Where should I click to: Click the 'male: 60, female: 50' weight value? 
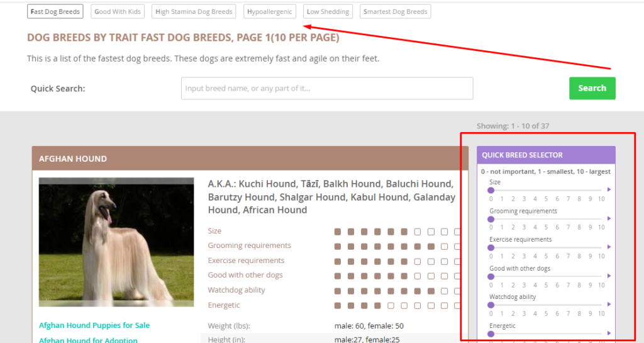pos(369,326)
